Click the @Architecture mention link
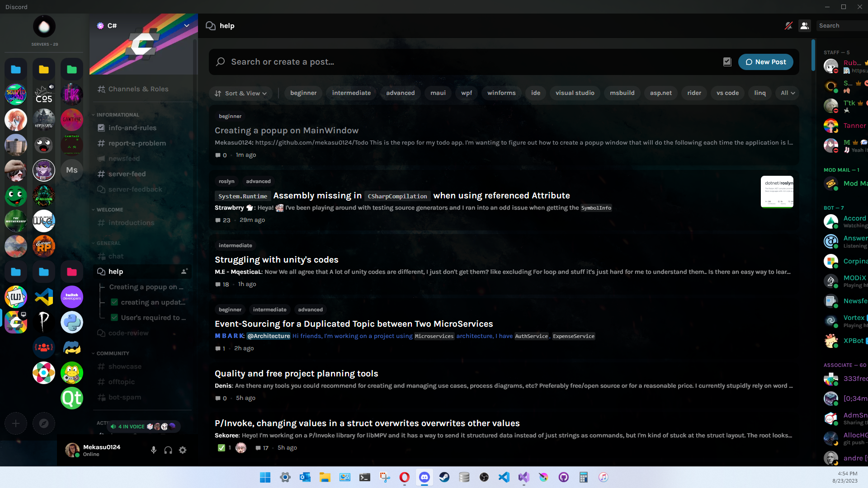The height and width of the screenshot is (488, 868). click(269, 336)
